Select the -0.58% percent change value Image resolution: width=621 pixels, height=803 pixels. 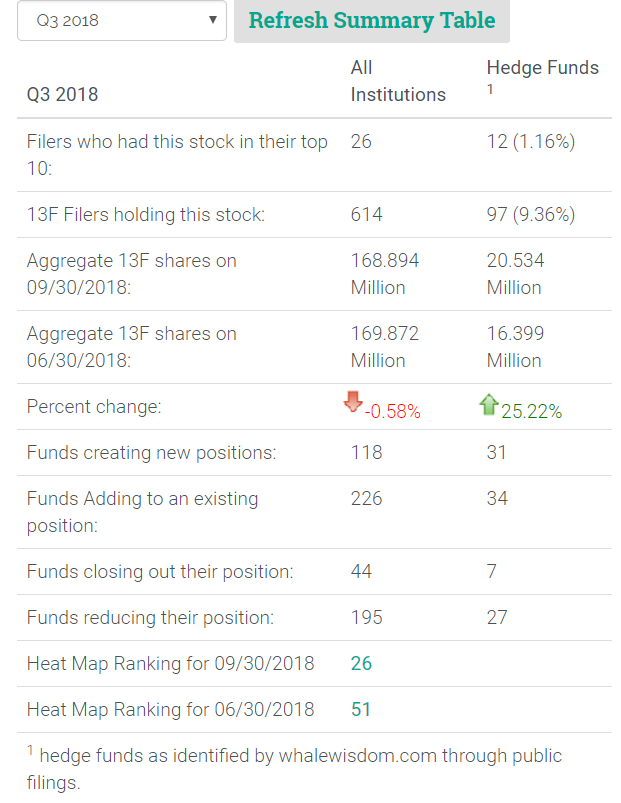[x=392, y=411]
